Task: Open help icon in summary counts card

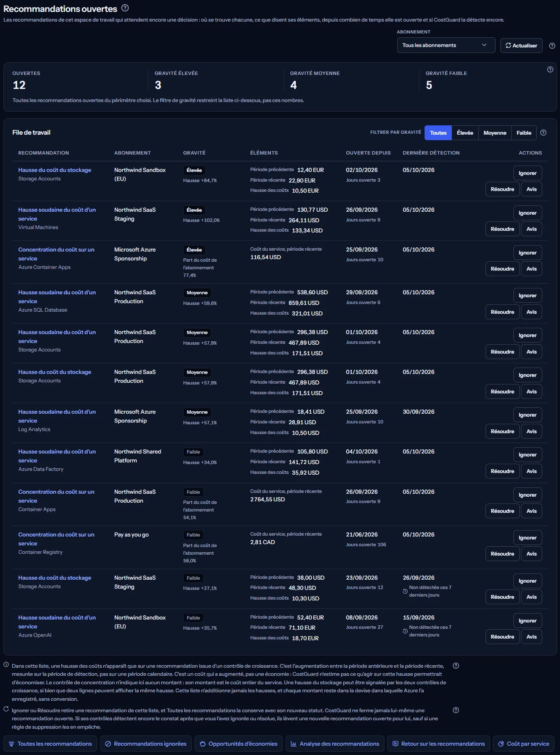Action: [x=550, y=69]
